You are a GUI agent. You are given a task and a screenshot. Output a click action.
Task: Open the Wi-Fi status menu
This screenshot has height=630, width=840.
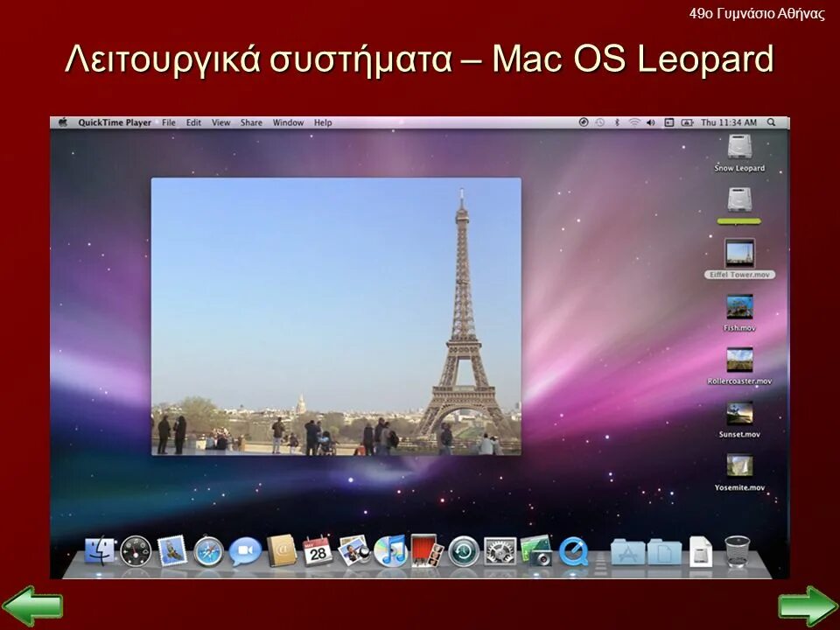634,122
